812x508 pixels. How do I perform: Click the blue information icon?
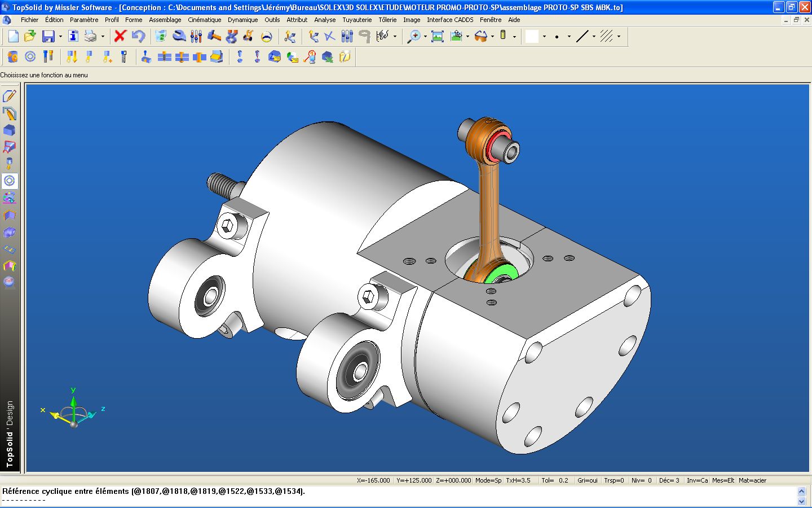(x=73, y=37)
